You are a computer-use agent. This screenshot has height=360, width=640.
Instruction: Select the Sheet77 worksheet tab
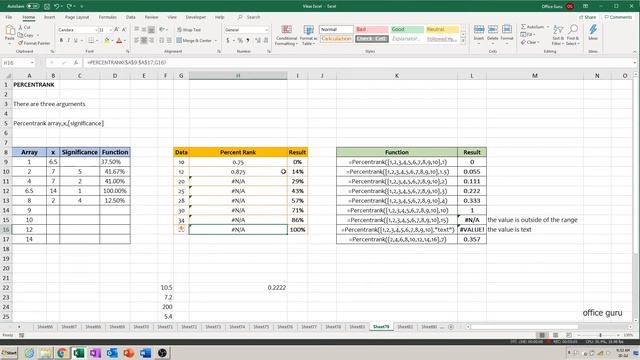pyautogui.click(x=309, y=327)
